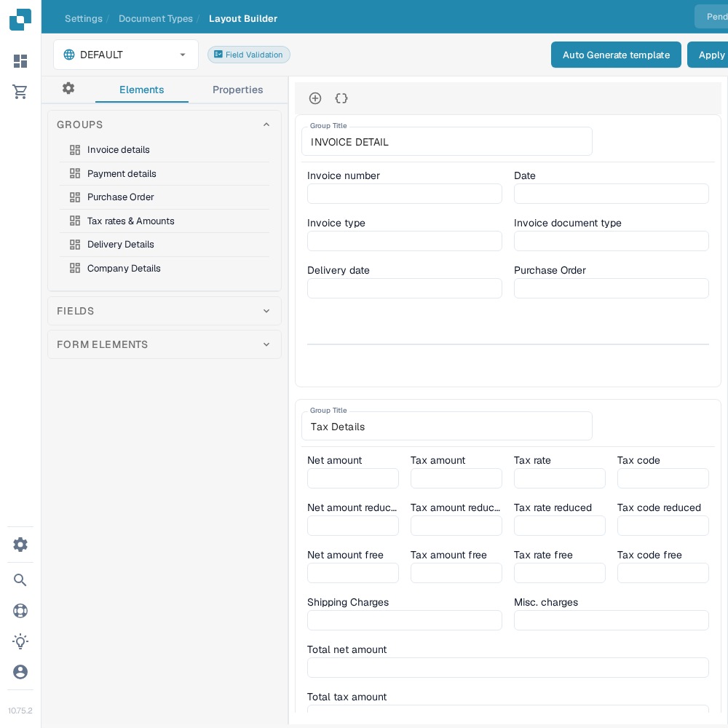Open the DEFAULT language dropdown arrow
The height and width of the screenshot is (728, 728).
pyautogui.click(x=183, y=55)
